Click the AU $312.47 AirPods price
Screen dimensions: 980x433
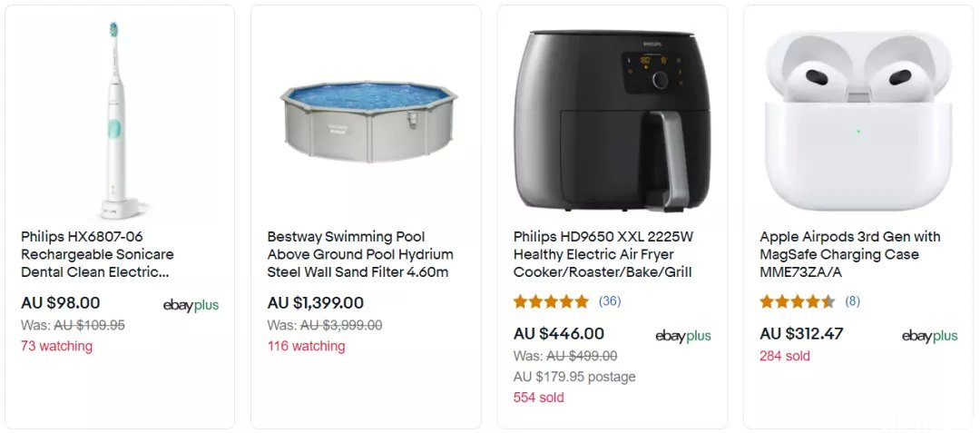point(801,334)
